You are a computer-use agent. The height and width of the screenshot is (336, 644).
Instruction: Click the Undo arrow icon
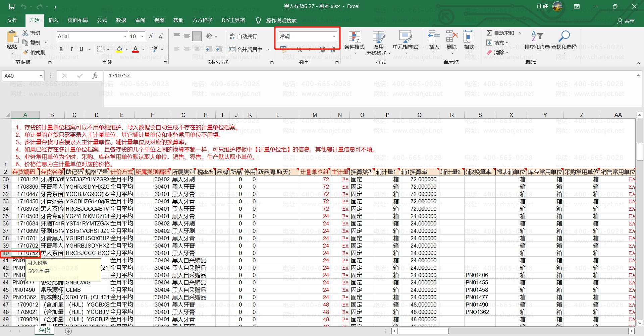pyautogui.click(x=23, y=7)
